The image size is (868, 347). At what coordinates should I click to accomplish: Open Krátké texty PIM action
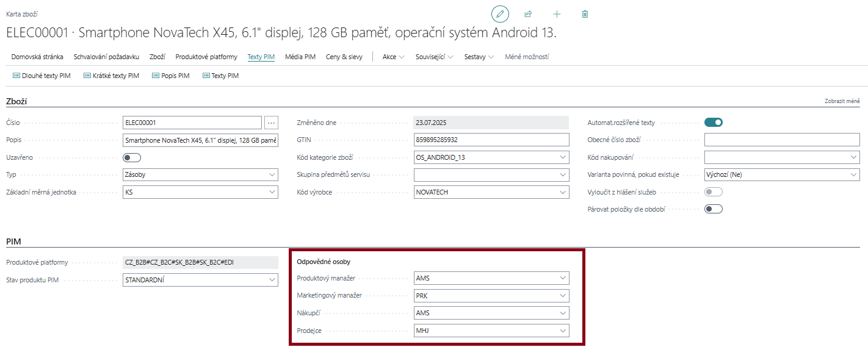pos(112,76)
